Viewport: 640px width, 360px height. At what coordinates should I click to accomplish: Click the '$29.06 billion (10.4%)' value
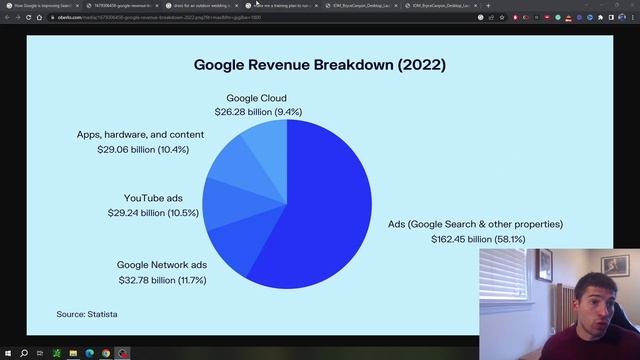(143, 150)
